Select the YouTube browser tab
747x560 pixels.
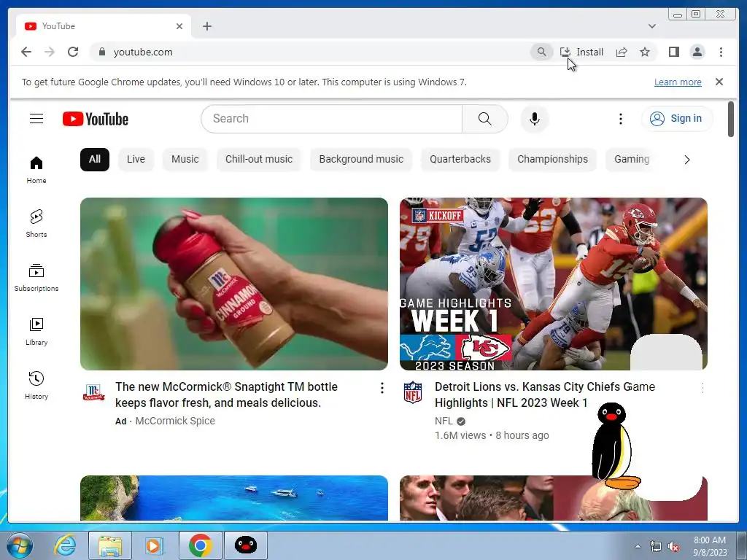tap(104, 26)
